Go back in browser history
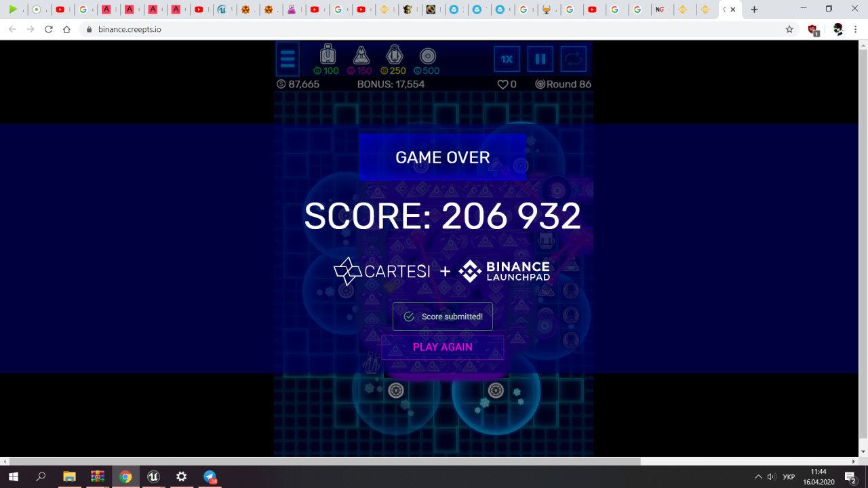The width and height of the screenshot is (868, 488). (12, 29)
